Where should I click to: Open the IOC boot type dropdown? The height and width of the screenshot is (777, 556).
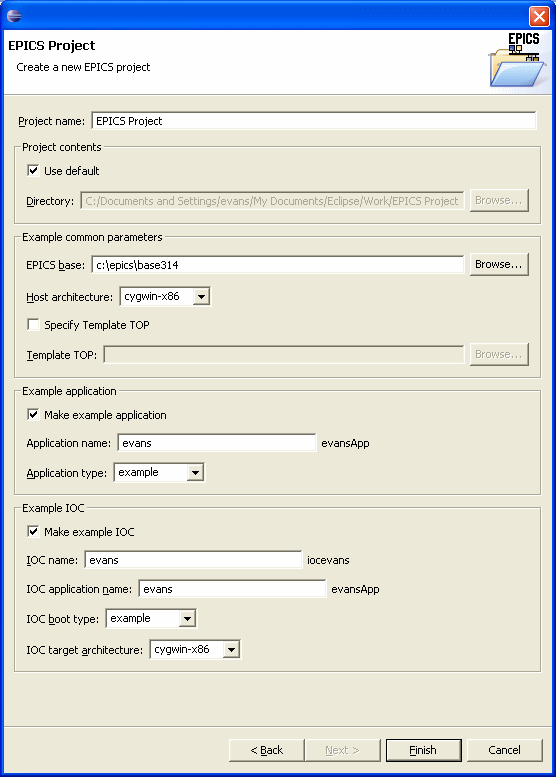(187, 618)
